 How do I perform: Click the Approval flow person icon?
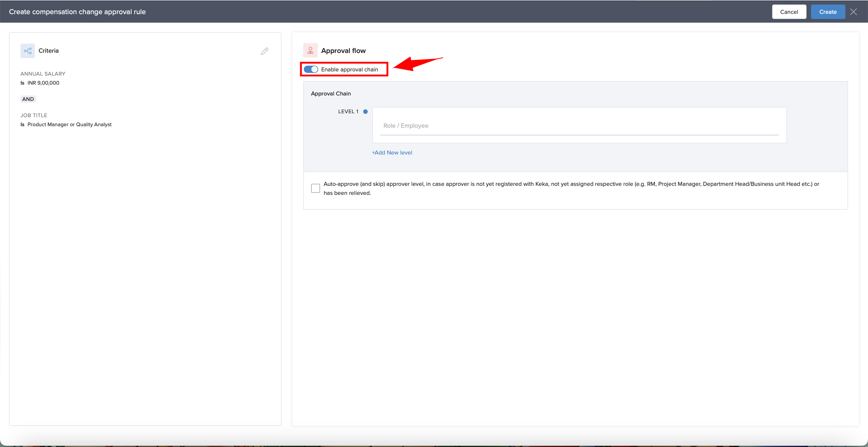[310, 51]
